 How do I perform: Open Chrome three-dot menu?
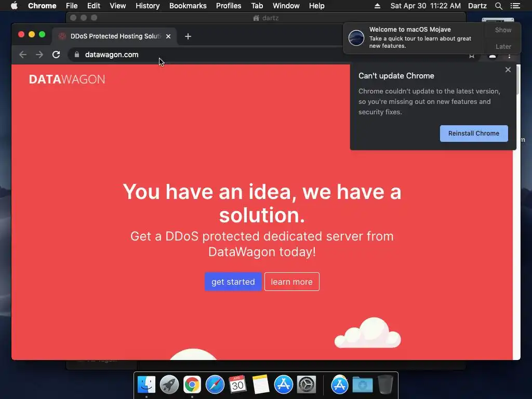(x=509, y=56)
